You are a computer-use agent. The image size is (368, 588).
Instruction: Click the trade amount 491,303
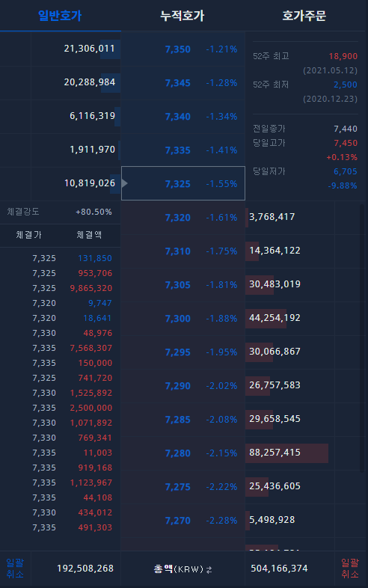coord(95,528)
